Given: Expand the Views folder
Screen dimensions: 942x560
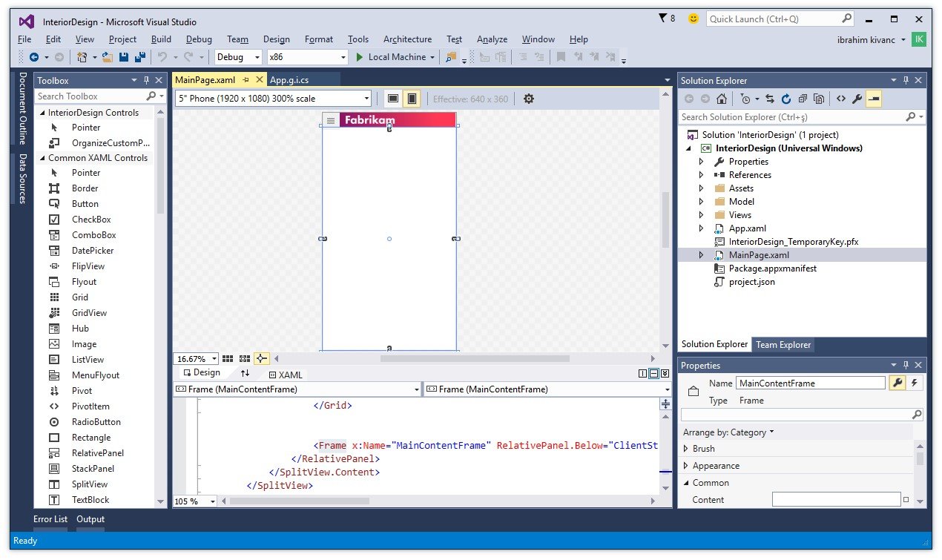Looking at the screenshot, I should tap(701, 215).
